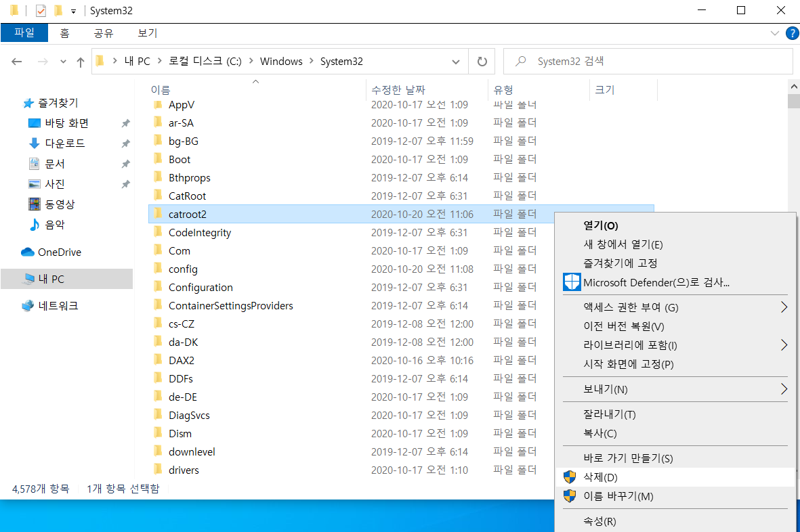The width and height of the screenshot is (800, 532).
Task: Sort by the 이름 column header
Action: [x=161, y=90]
